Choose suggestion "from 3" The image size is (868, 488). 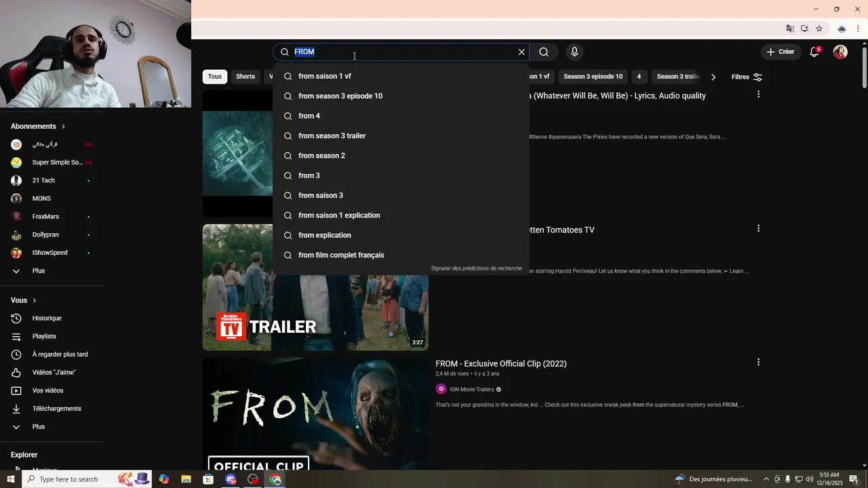[401, 176]
